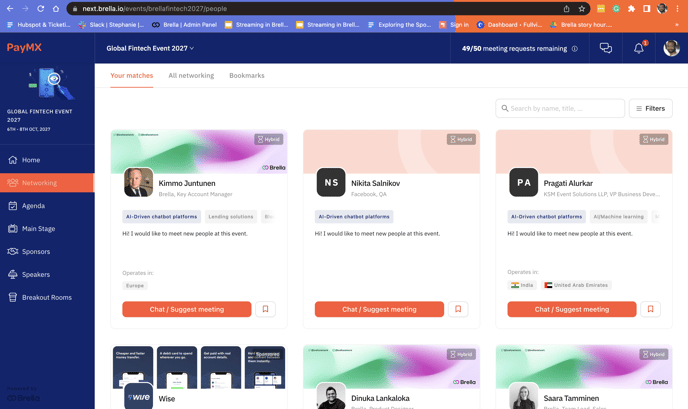The image size is (688, 409).
Task: Click the Global Fintech Event sidebar illustration
Action: [51, 83]
